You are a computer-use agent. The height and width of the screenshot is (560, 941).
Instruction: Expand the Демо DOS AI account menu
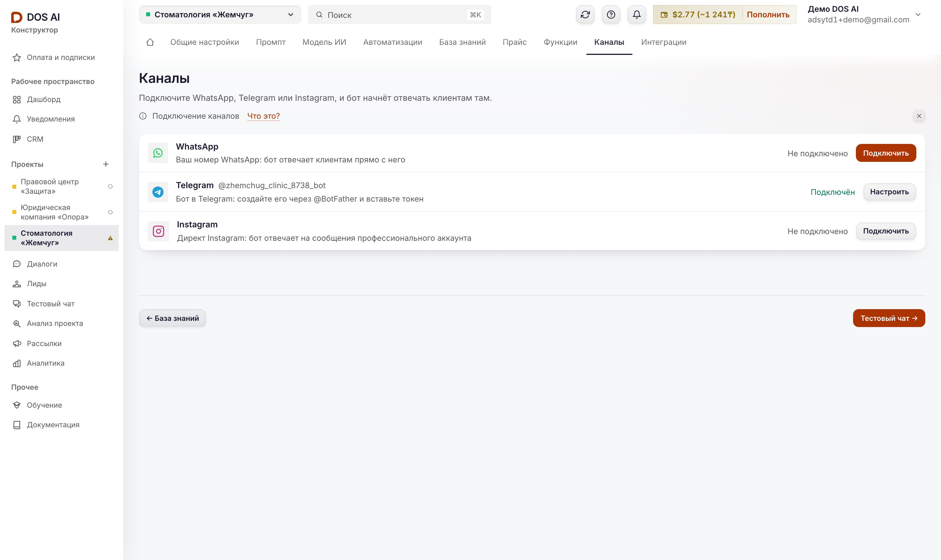click(864, 15)
